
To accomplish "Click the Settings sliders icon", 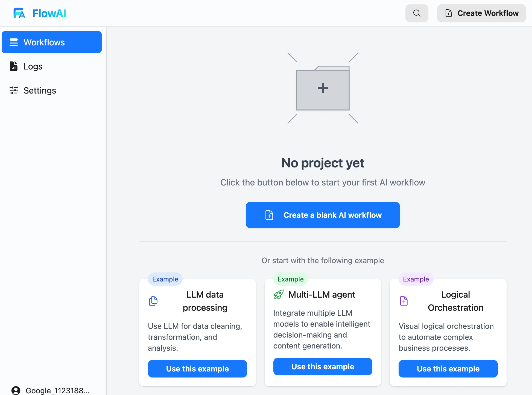I will [13, 91].
